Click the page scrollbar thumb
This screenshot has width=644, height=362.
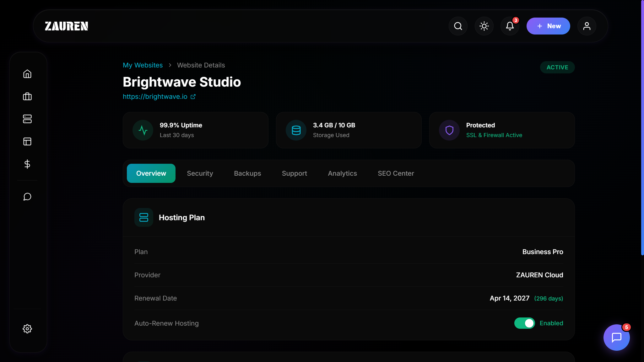pos(642,128)
